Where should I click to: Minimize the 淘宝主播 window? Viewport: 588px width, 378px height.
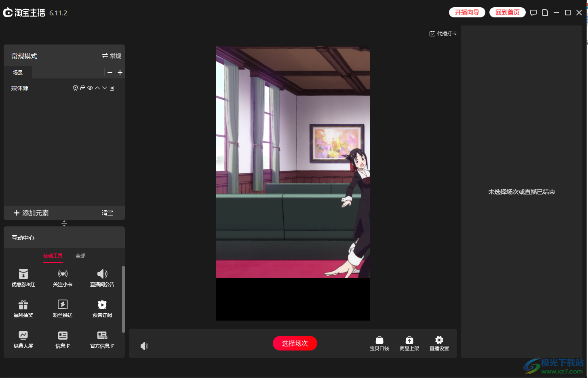(x=556, y=13)
